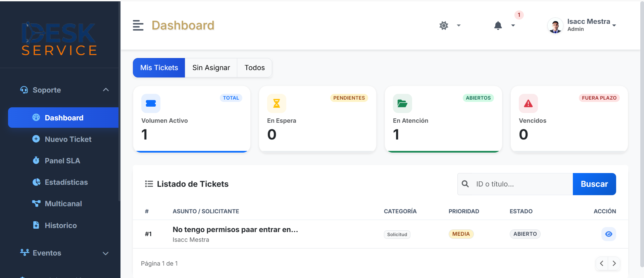Image resolution: width=644 pixels, height=278 pixels.
Task: Go to the previous page arrow
Action: [x=602, y=264]
